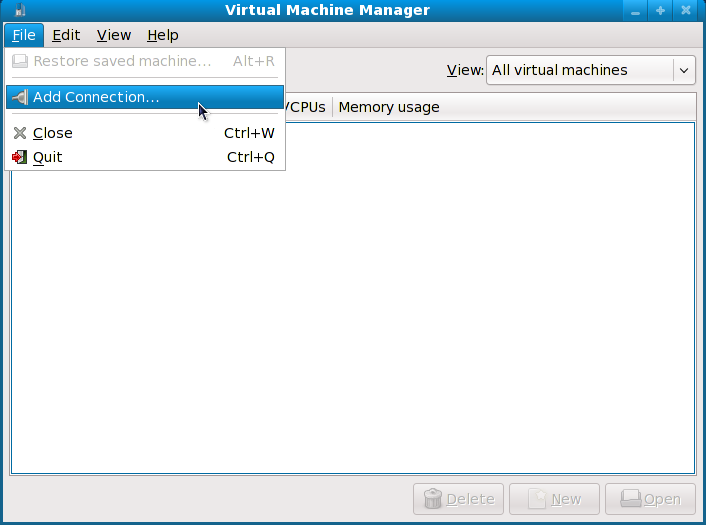
Task: Open the File menu
Action: click(24, 35)
